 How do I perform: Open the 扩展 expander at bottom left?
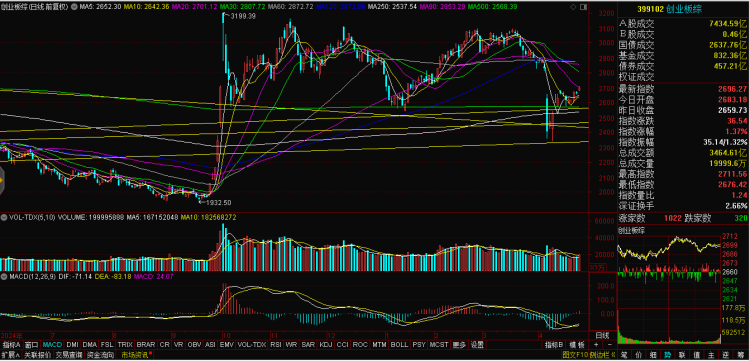click(11, 355)
